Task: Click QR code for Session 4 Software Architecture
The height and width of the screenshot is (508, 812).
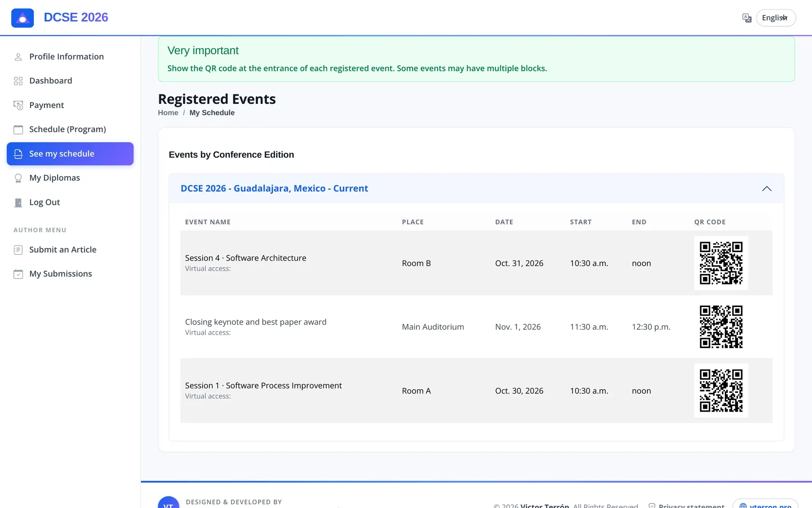Action: (721, 263)
